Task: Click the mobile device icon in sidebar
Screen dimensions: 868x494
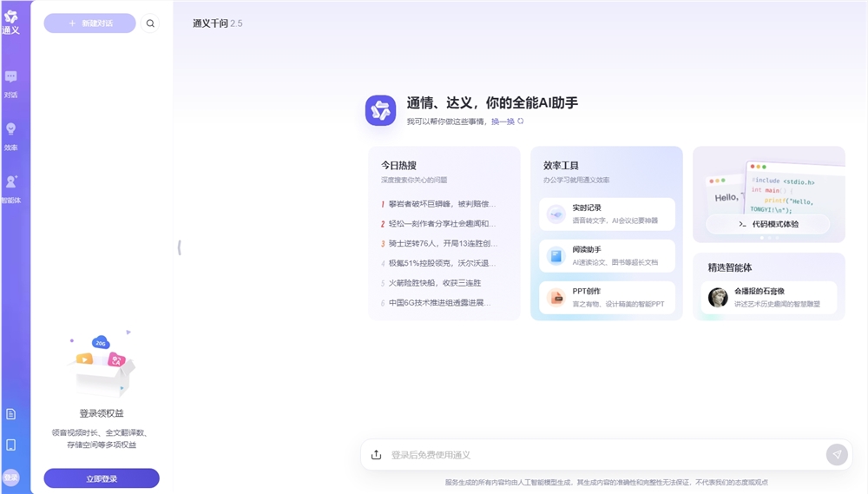Action: (x=10, y=445)
